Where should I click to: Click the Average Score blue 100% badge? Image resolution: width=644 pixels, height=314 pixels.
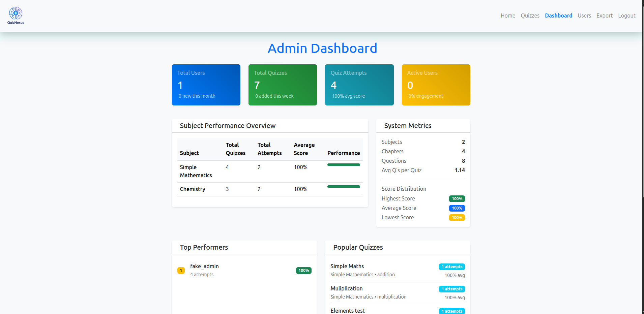pos(457,208)
